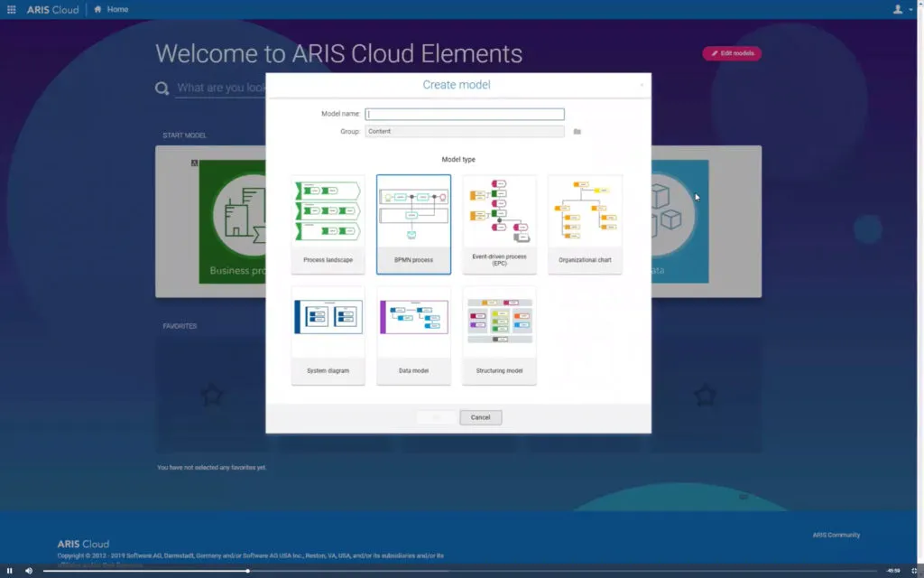This screenshot has height=578, width=924.
Task: Mute the video volume icon
Action: (28, 571)
